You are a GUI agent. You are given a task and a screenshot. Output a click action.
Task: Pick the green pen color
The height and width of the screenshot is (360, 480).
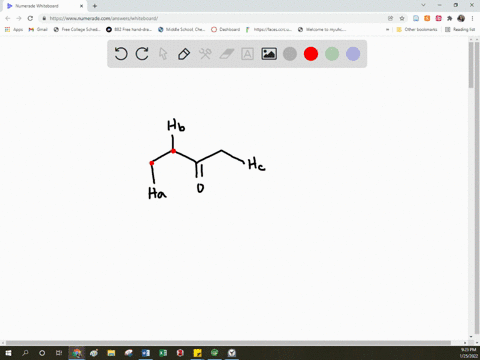[332, 54]
